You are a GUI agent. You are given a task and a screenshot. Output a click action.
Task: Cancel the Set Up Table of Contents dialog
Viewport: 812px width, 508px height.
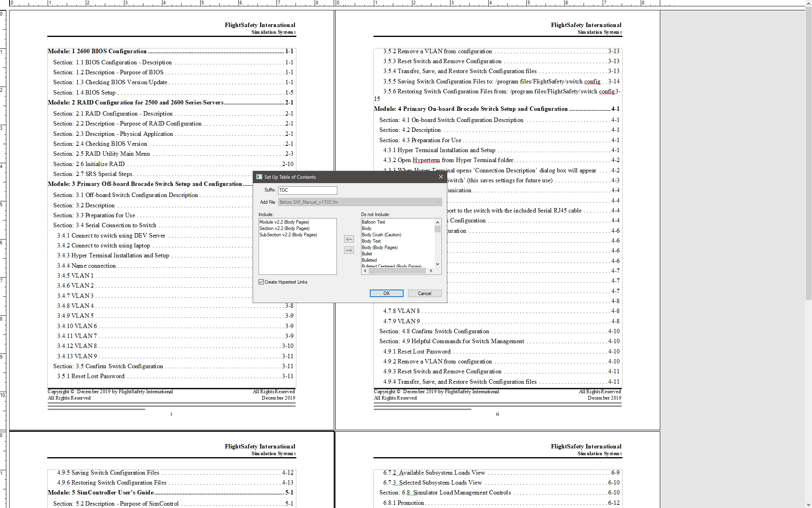[x=424, y=293]
